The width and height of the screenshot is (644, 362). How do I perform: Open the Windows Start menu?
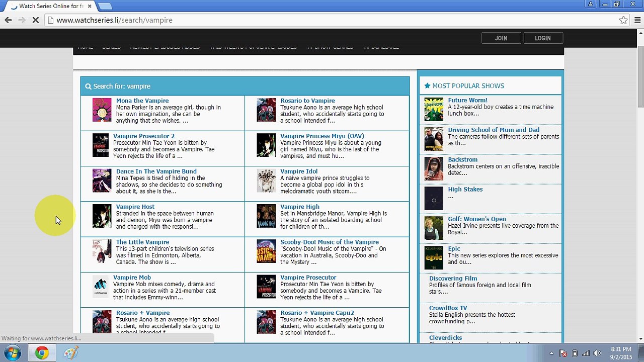[x=13, y=353]
